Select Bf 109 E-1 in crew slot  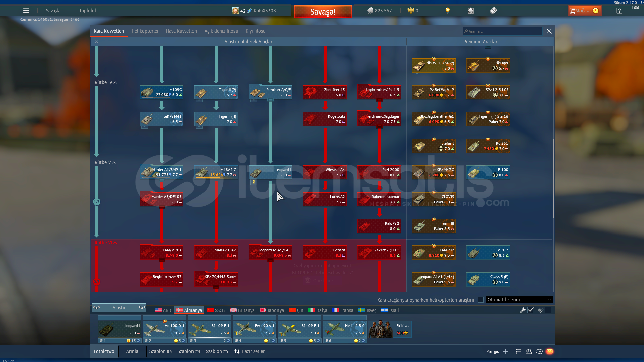point(209,329)
